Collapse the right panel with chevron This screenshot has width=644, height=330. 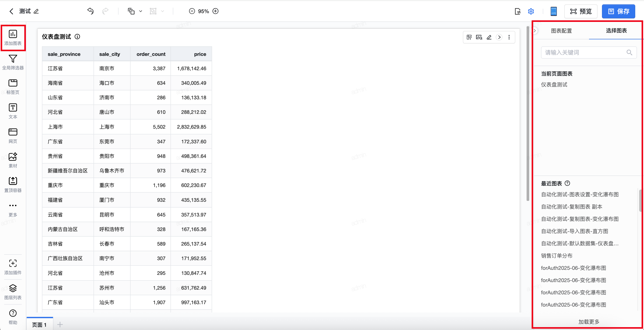pos(535,31)
